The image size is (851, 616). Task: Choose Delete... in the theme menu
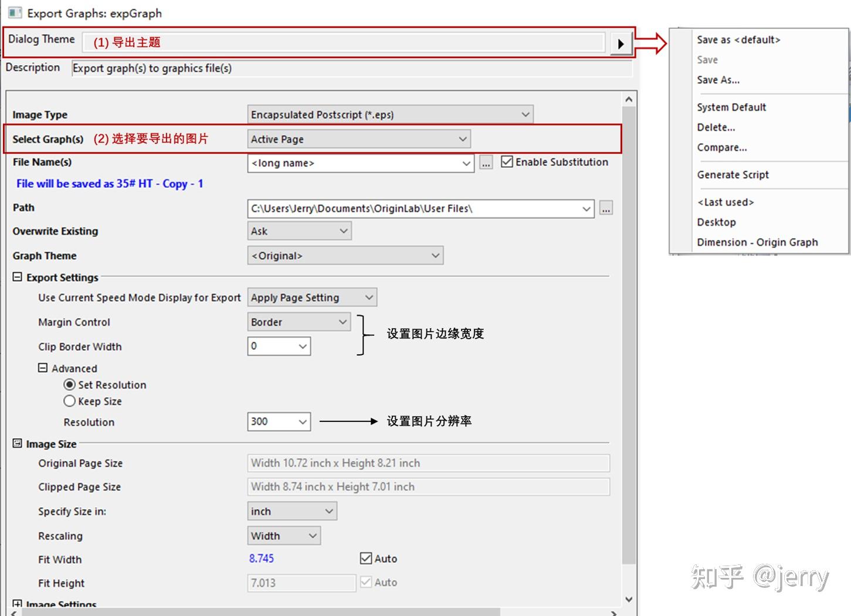click(716, 127)
